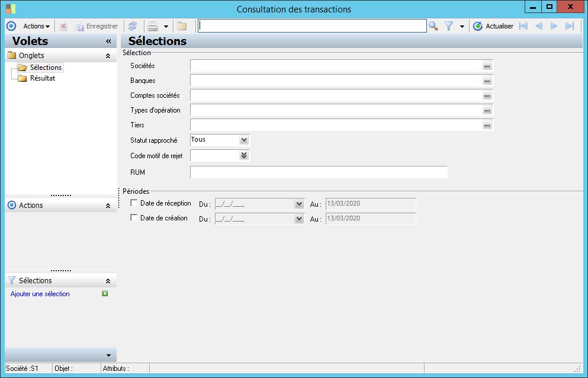
Task: Open the filter dropdown arrow
Action: (x=462, y=26)
